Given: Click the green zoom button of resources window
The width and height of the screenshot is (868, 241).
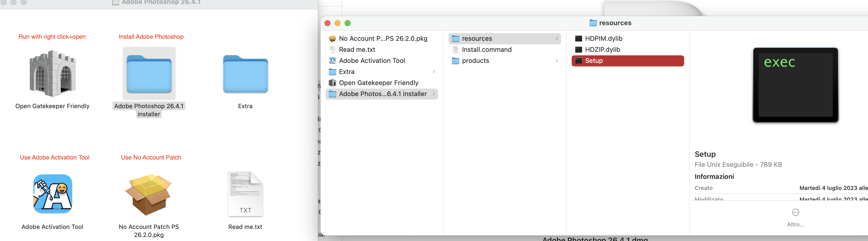Looking at the screenshot, I should click(348, 23).
